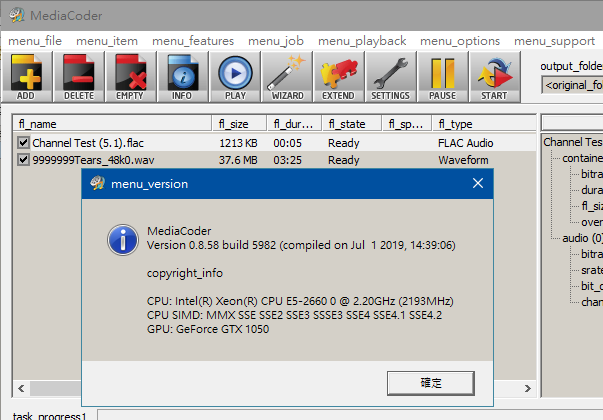This screenshot has height=420, width=603.
Task: Select the chan property tree item
Action: (592, 302)
